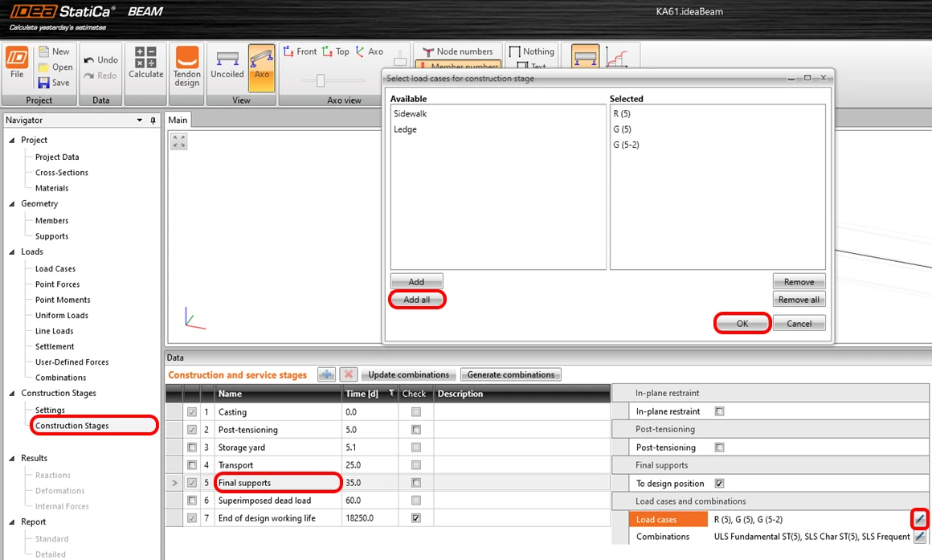Toggle the In-plane restraint checkbox
932x560 pixels.
pyautogui.click(x=719, y=411)
